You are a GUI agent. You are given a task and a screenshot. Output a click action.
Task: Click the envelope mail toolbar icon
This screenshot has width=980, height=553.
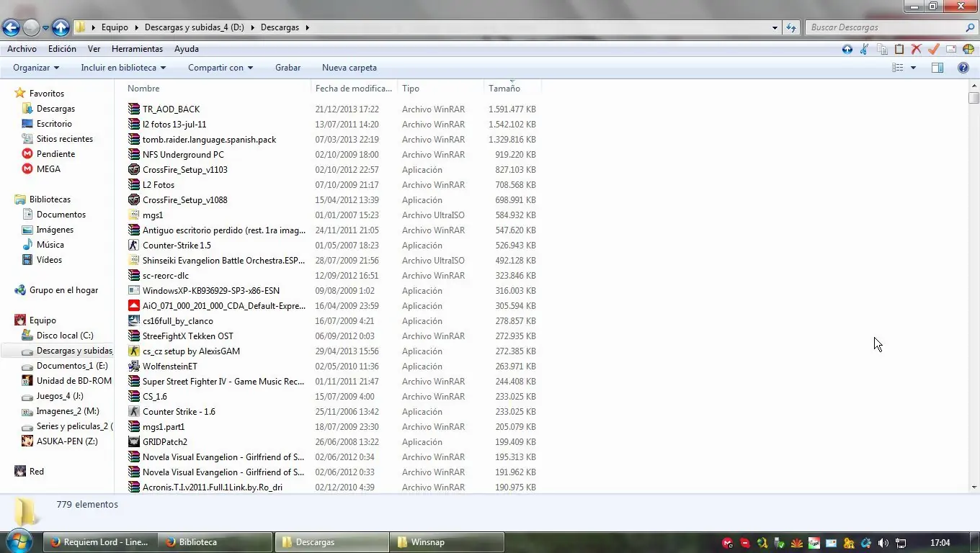[951, 49]
